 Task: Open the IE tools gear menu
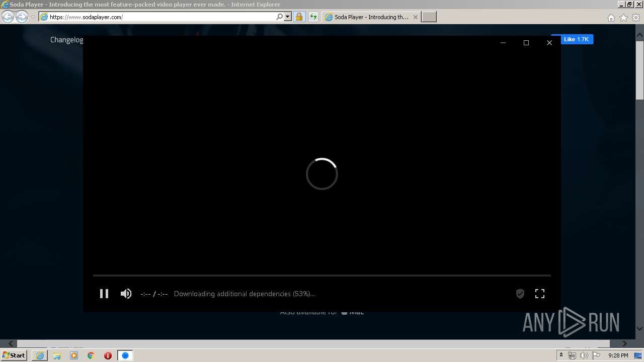(636, 18)
